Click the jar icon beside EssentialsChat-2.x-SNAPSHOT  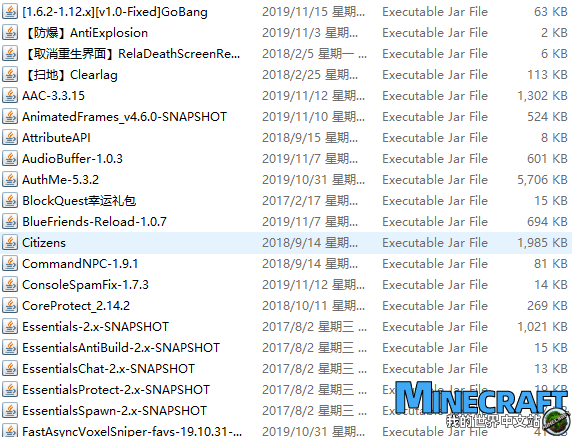(x=10, y=368)
